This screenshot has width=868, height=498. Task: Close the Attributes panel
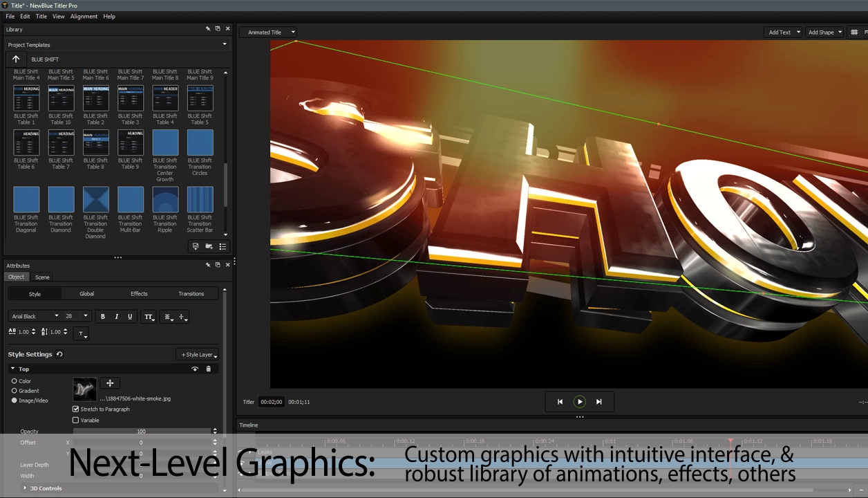(227, 265)
